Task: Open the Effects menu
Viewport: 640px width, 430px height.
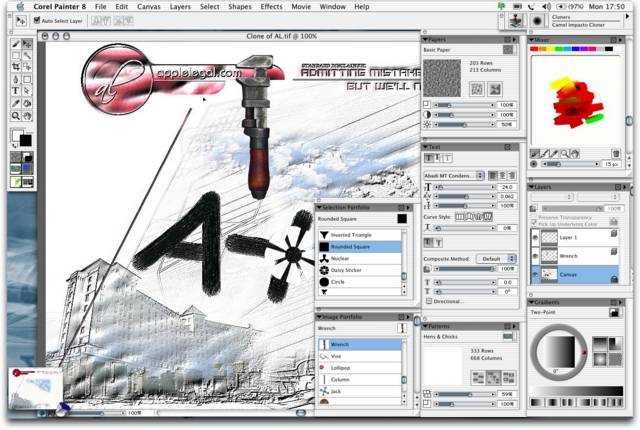Action: click(x=272, y=6)
